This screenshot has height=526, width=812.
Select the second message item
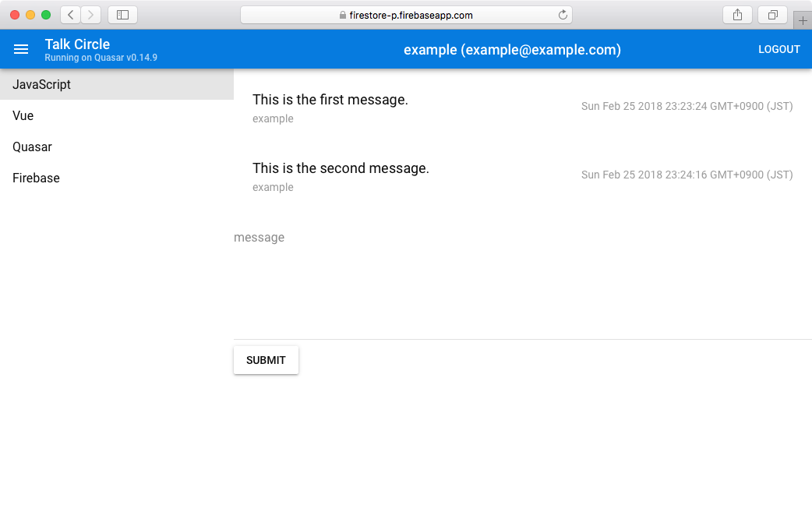[x=523, y=175]
